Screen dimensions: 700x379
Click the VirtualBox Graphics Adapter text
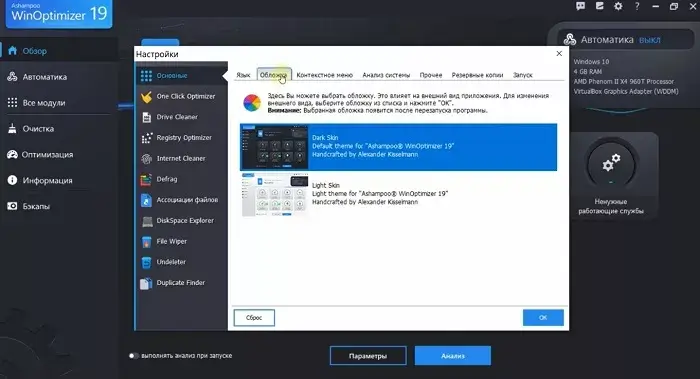point(626,92)
